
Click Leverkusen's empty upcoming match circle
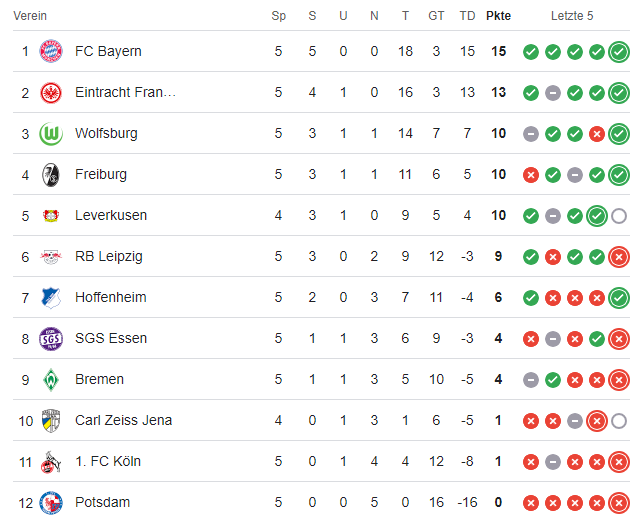click(x=619, y=215)
